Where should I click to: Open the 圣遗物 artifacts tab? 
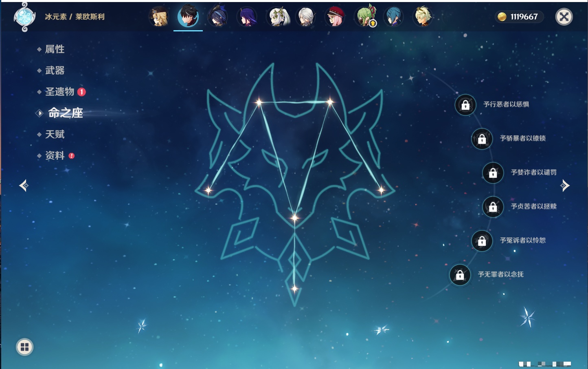[59, 92]
